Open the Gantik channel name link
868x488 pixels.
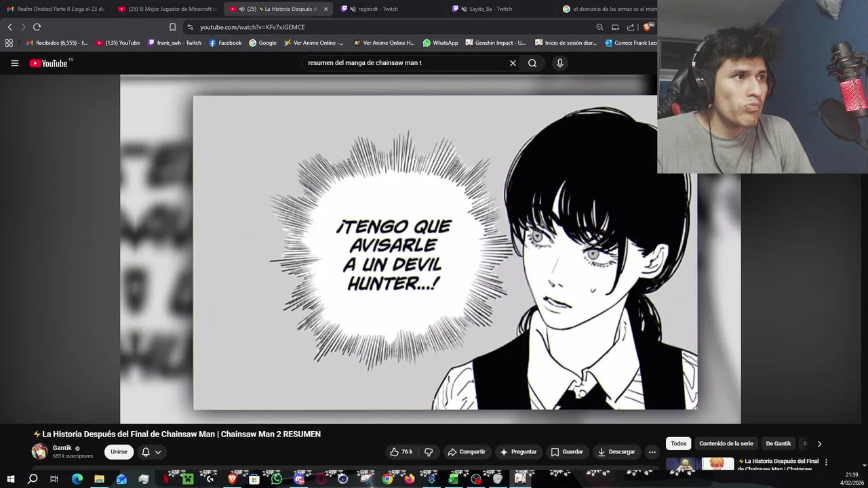[62, 448]
